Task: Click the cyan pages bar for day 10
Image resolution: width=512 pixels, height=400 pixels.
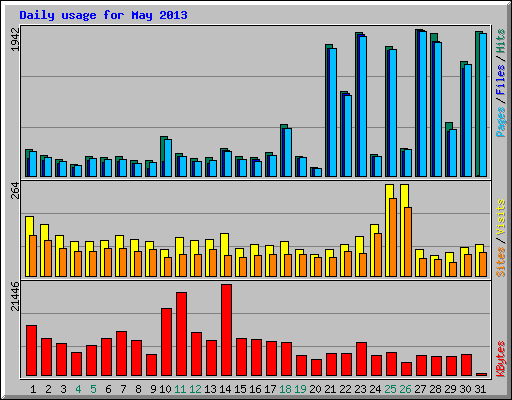Action: (x=168, y=158)
